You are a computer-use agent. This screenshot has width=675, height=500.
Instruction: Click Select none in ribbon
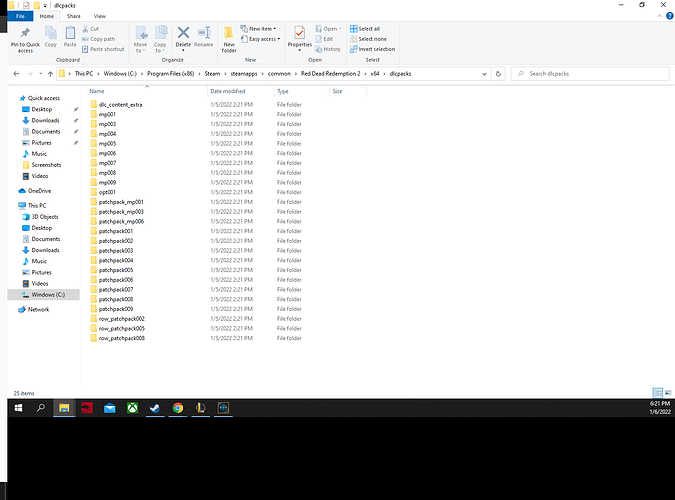click(368, 39)
